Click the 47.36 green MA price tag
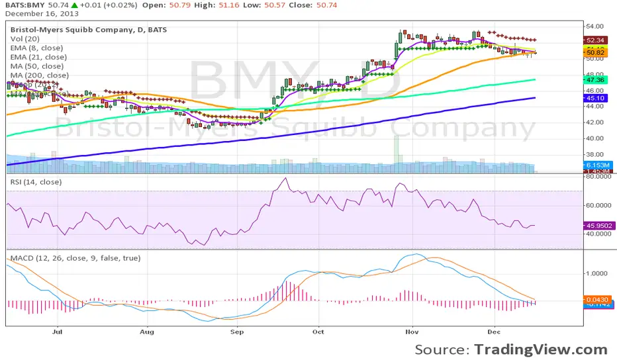 pyautogui.click(x=595, y=80)
